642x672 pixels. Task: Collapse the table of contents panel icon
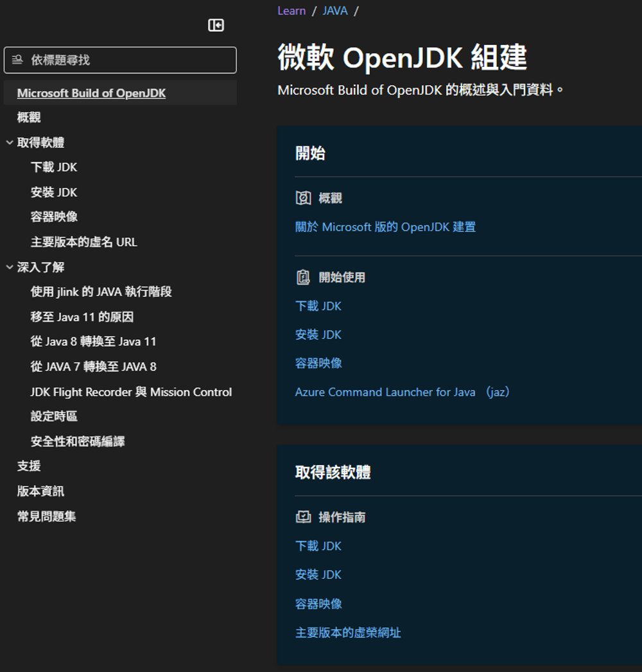click(x=216, y=25)
